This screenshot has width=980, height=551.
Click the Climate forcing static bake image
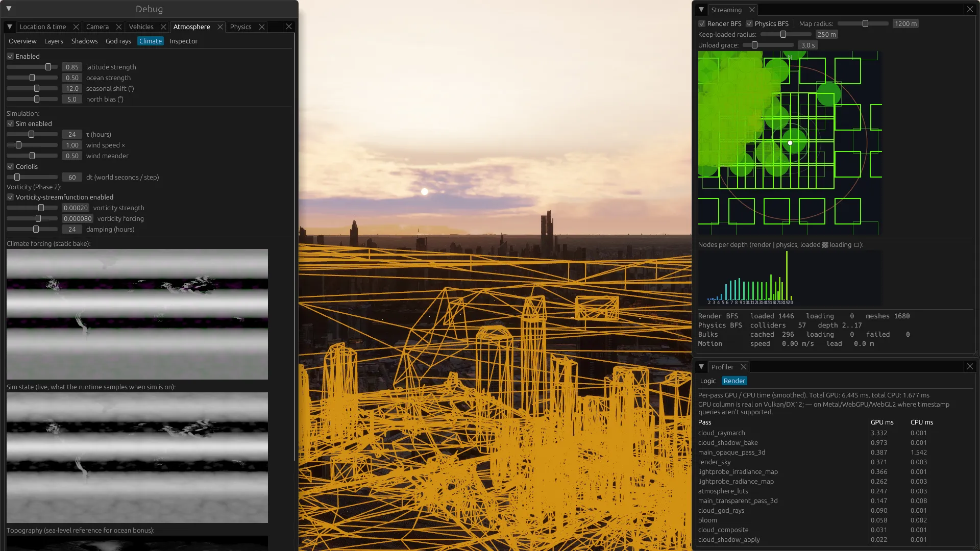point(137,314)
